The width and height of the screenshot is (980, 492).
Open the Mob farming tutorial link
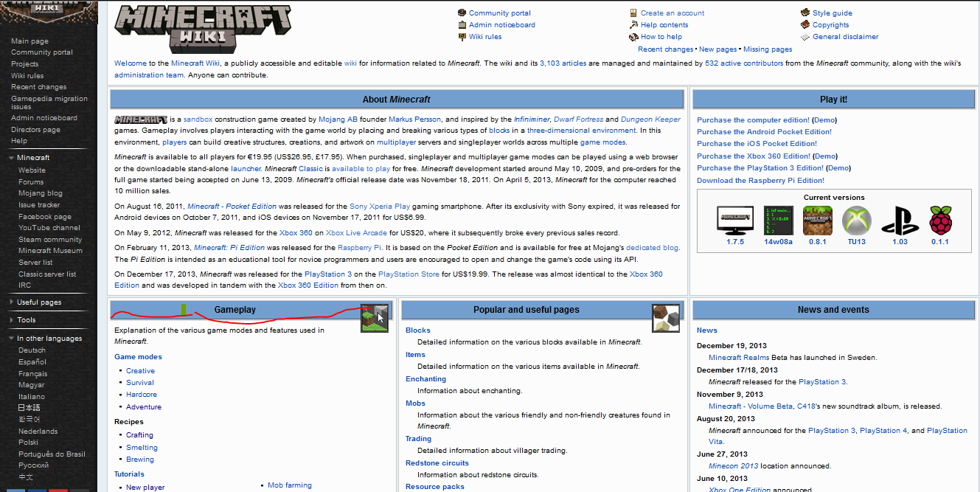pos(290,485)
